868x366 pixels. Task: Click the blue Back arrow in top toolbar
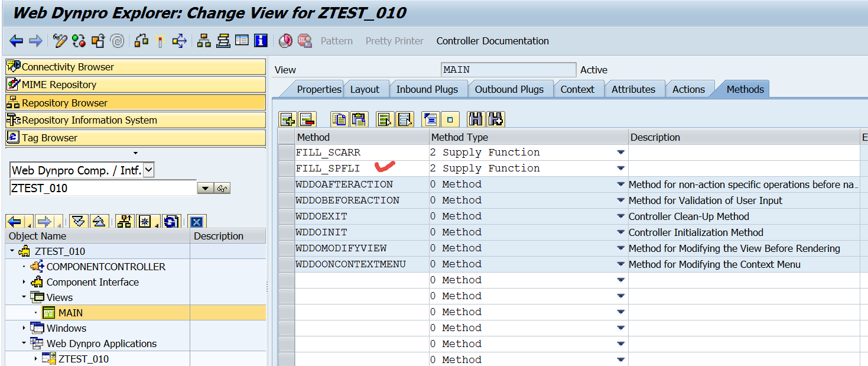point(17,41)
